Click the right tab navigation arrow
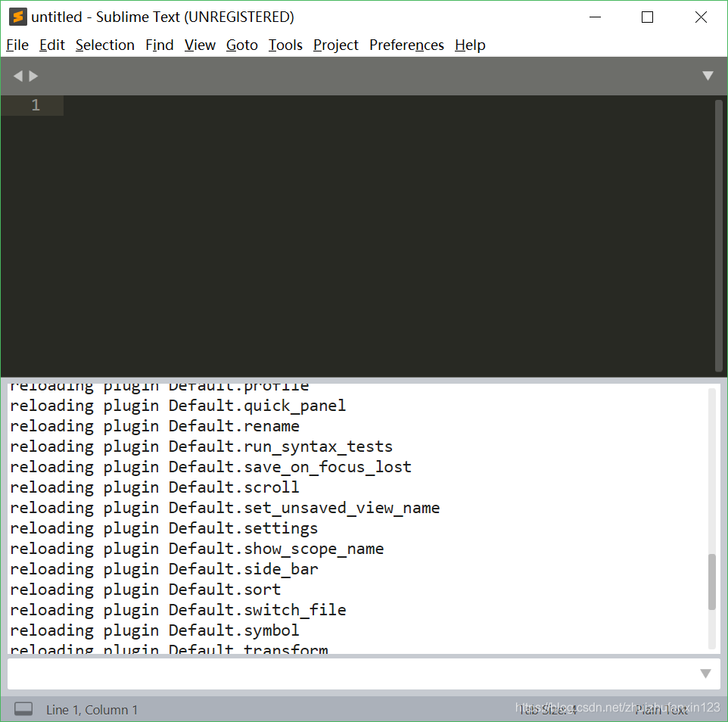Viewport: 728px width, 722px height. tap(33, 76)
